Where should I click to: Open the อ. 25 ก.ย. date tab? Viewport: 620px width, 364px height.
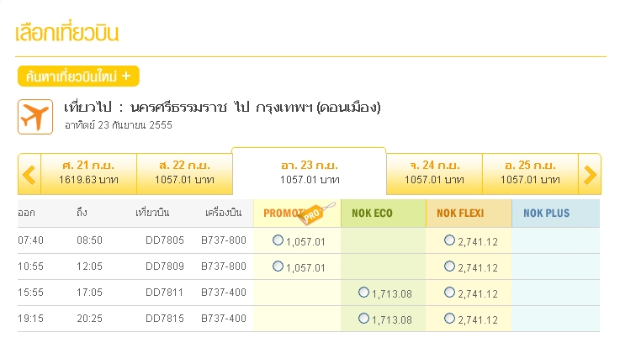[530, 172]
